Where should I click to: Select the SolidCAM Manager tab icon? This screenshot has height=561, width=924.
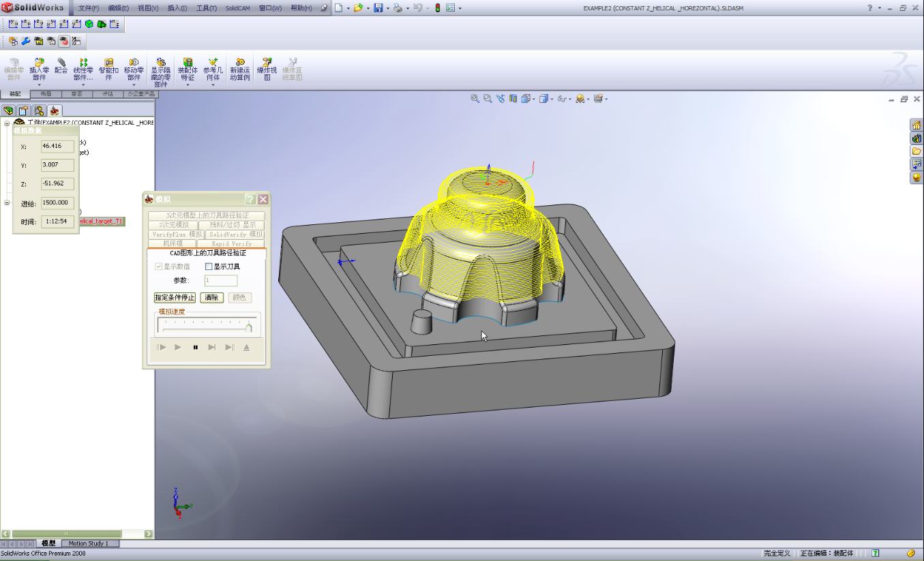pos(55,110)
